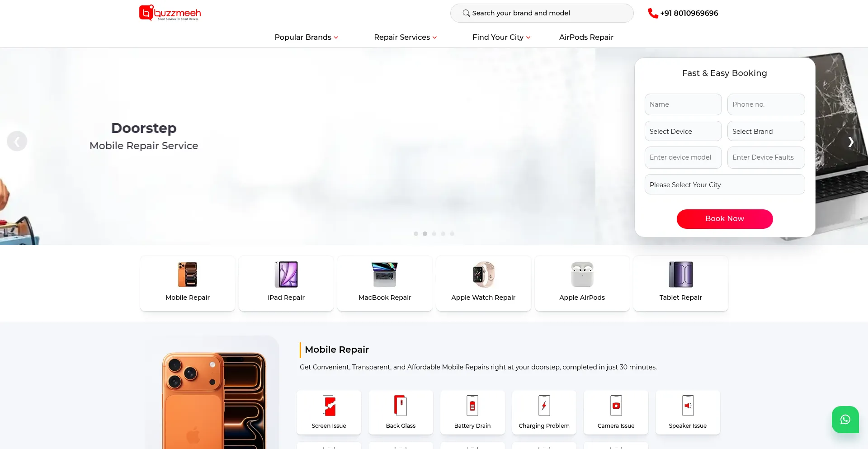Viewport: 868px width, 449px height.
Task: Open the MacBook Repair text link
Action: pyautogui.click(x=385, y=298)
